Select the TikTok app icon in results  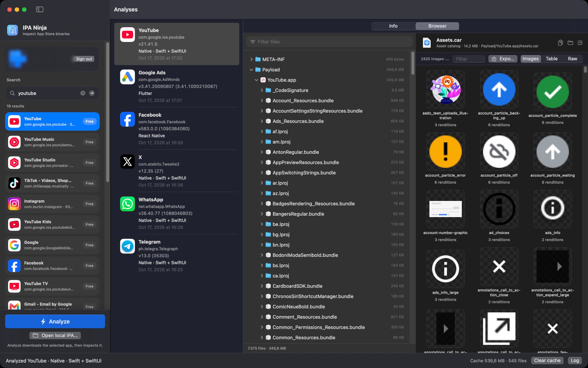(x=14, y=183)
